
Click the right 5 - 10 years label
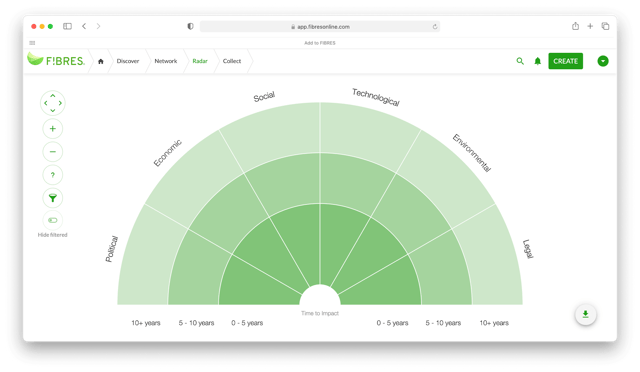[x=443, y=323]
